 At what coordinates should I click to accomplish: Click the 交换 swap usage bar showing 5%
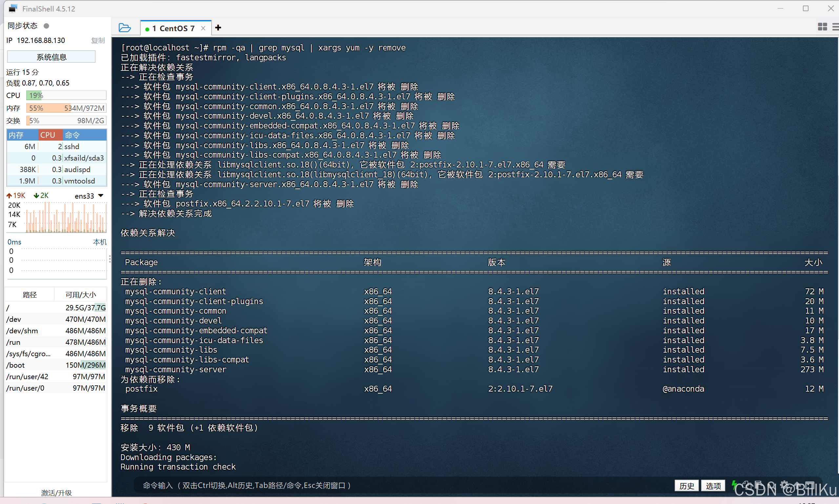[x=66, y=121]
